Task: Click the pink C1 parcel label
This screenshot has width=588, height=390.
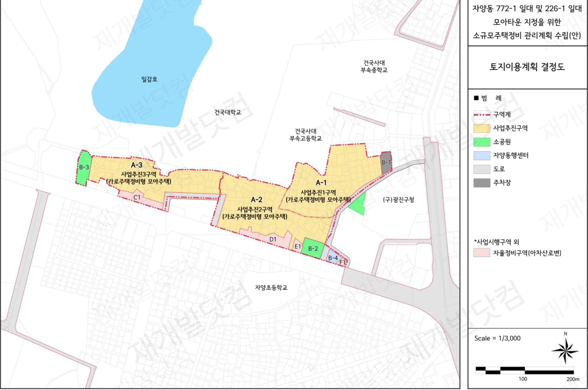Action: coord(137,197)
